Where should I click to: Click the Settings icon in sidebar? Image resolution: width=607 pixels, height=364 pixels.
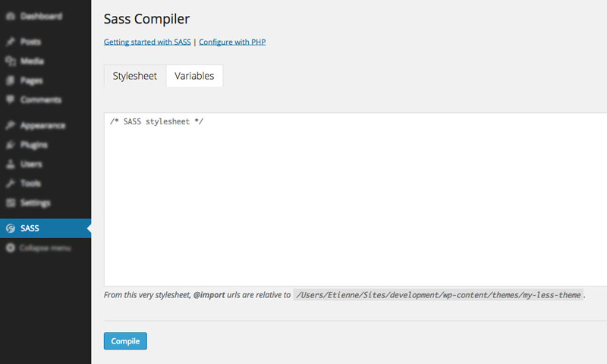point(11,202)
